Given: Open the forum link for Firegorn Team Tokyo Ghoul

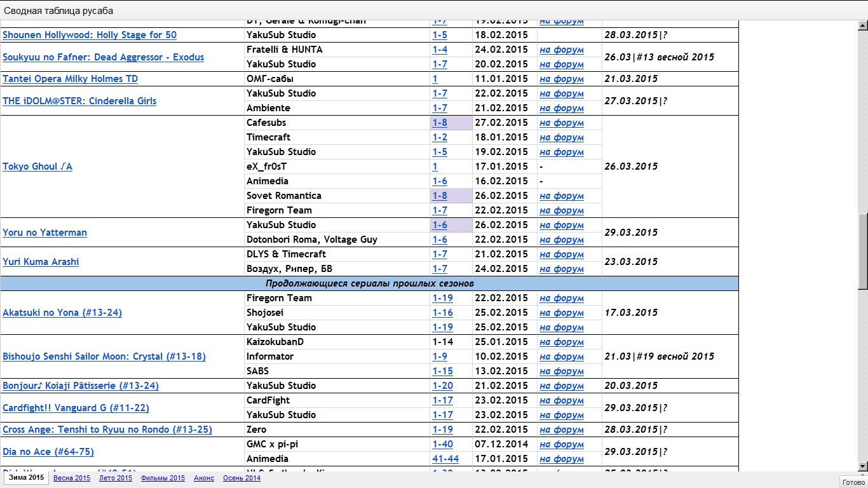Looking at the screenshot, I should tap(562, 210).
